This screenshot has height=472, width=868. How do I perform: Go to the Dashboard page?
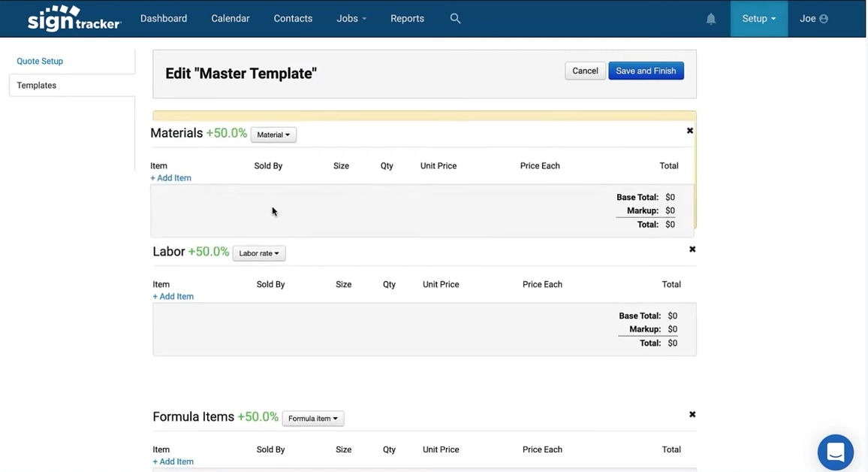point(163,19)
